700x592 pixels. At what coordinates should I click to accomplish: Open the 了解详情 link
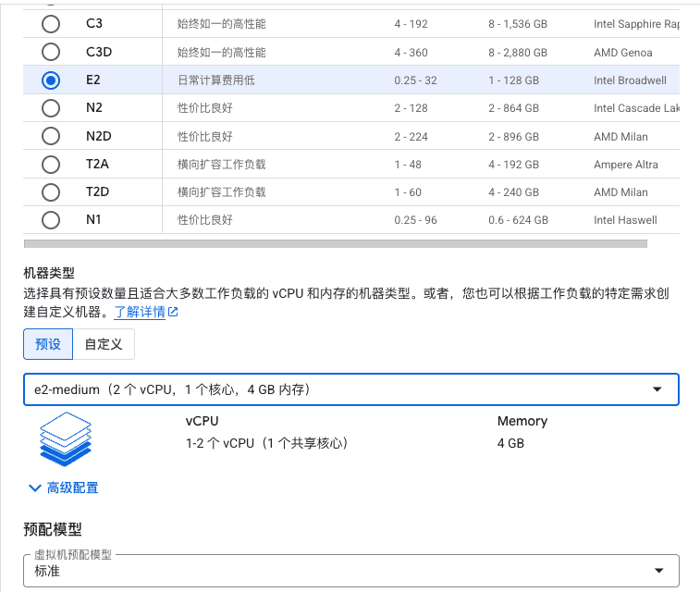coord(140,313)
